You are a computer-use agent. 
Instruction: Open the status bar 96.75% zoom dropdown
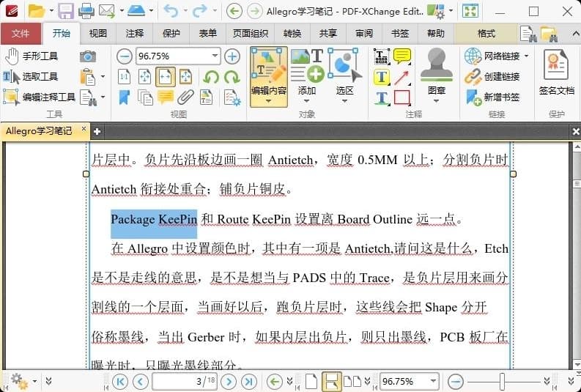coord(433,381)
